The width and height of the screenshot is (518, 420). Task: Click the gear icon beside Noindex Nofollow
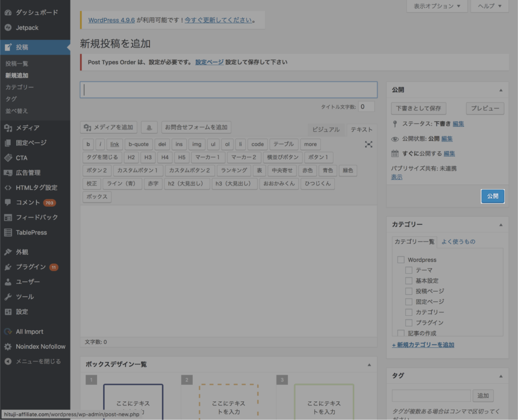click(x=8, y=346)
